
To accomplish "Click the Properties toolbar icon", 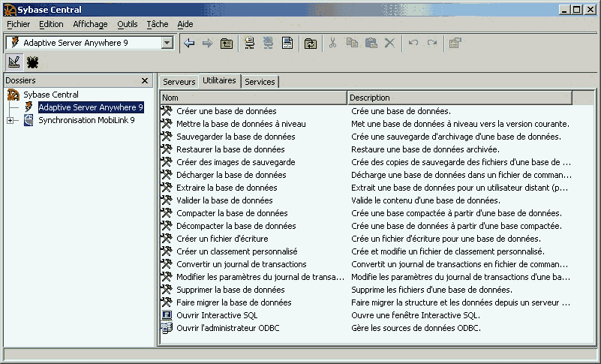I will (455, 44).
